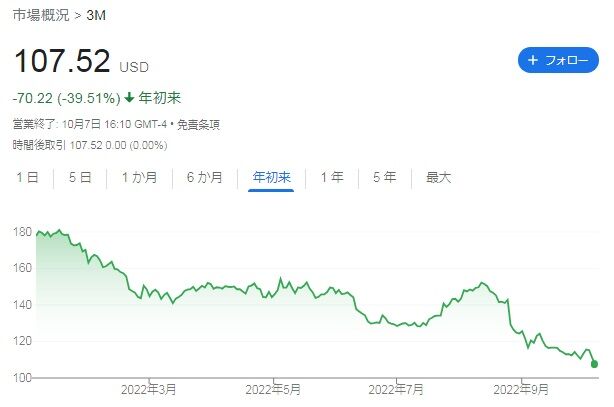Show the 最大 maximum range
The image size is (614, 407).
(438, 177)
